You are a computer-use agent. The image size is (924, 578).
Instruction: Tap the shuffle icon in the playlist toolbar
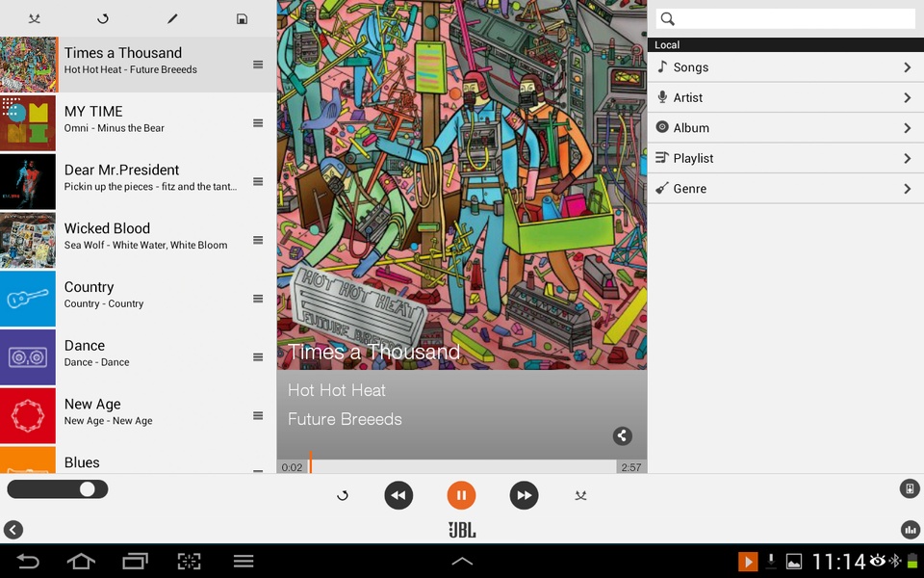point(35,19)
